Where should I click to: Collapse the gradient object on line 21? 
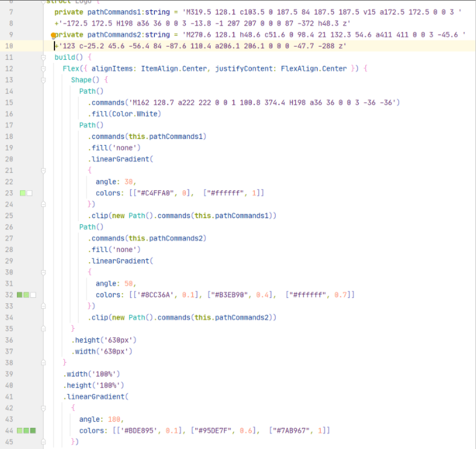click(44, 170)
